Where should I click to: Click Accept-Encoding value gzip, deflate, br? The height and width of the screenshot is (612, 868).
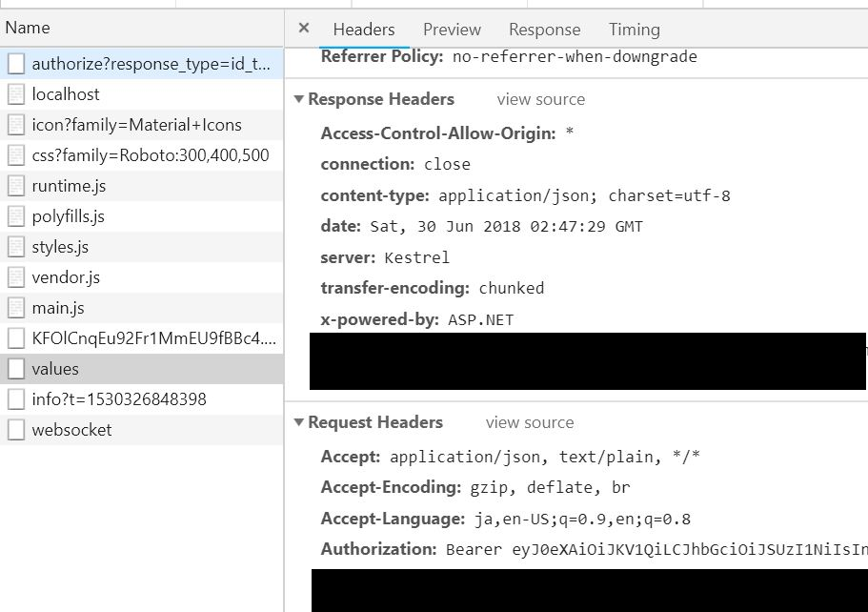pos(551,487)
